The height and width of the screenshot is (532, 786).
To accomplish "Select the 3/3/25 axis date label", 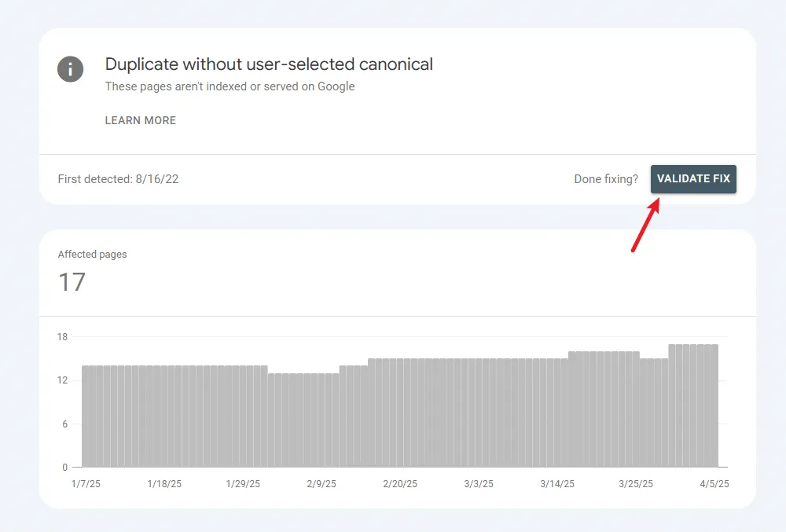I will pyautogui.click(x=478, y=484).
